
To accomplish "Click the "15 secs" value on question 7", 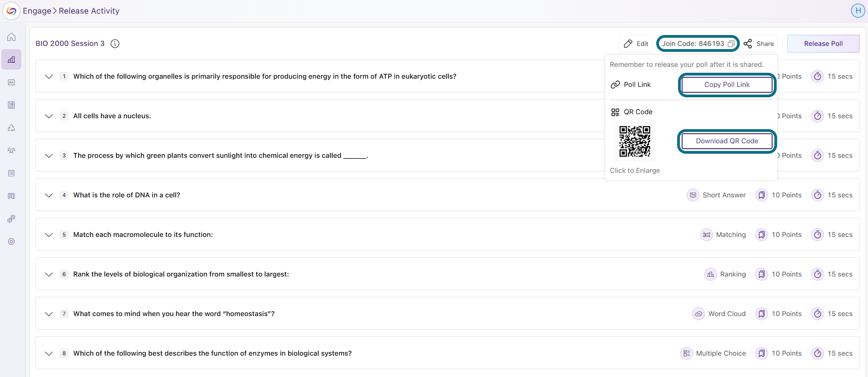I will (840, 314).
